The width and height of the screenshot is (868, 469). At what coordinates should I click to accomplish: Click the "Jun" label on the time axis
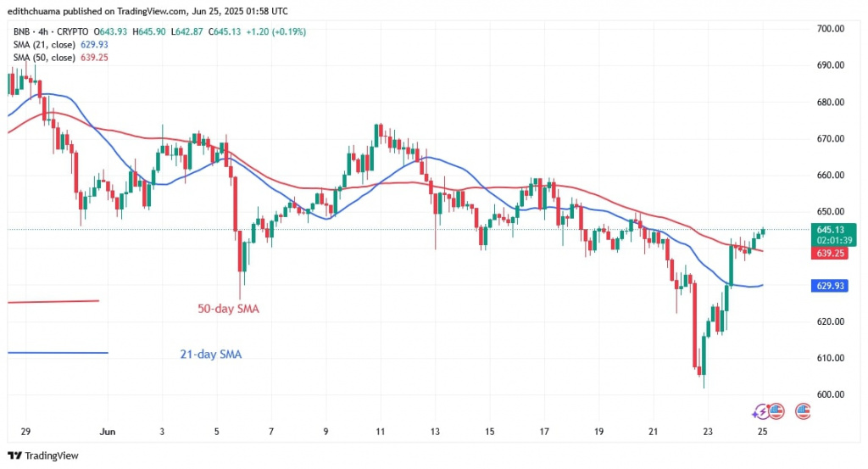[106, 431]
